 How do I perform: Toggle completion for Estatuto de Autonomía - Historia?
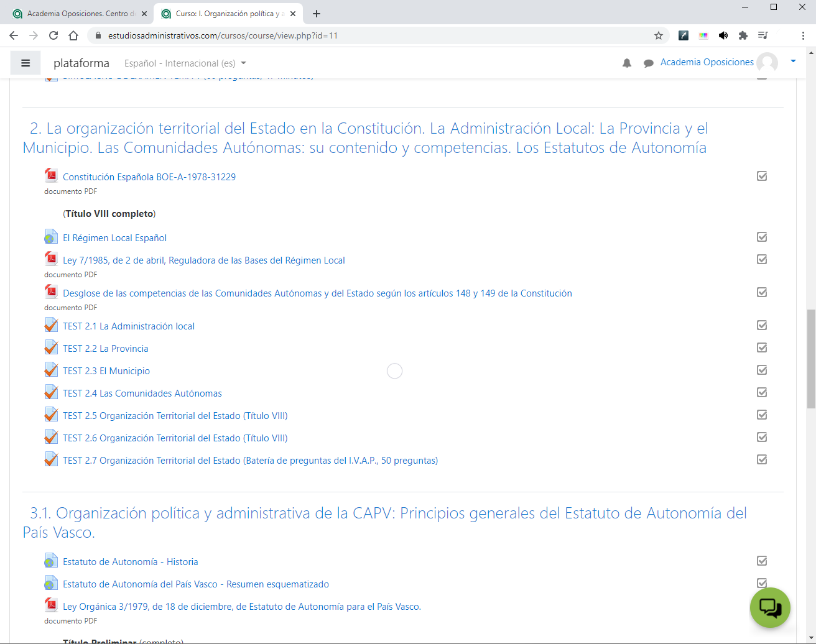761,560
